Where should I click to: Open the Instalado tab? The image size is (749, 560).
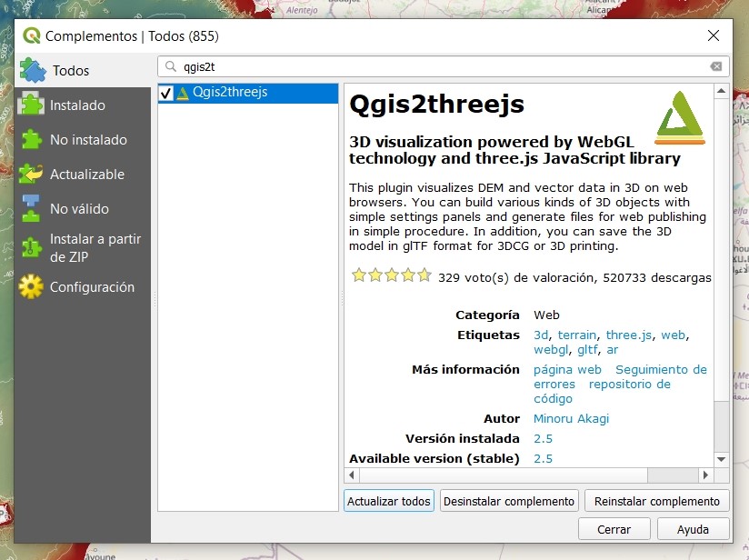pos(77,105)
